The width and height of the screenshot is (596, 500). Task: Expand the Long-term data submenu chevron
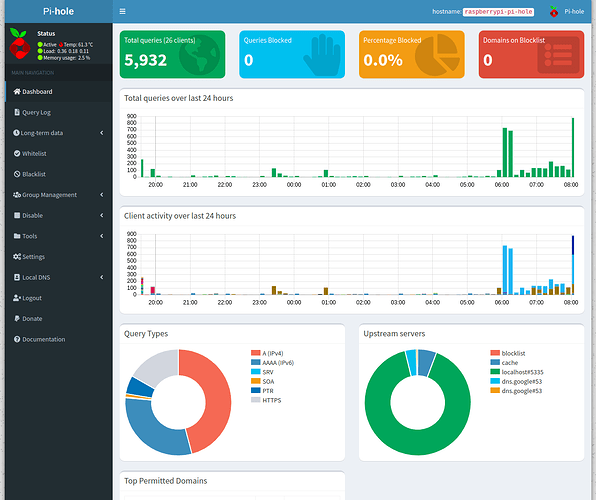(x=101, y=133)
